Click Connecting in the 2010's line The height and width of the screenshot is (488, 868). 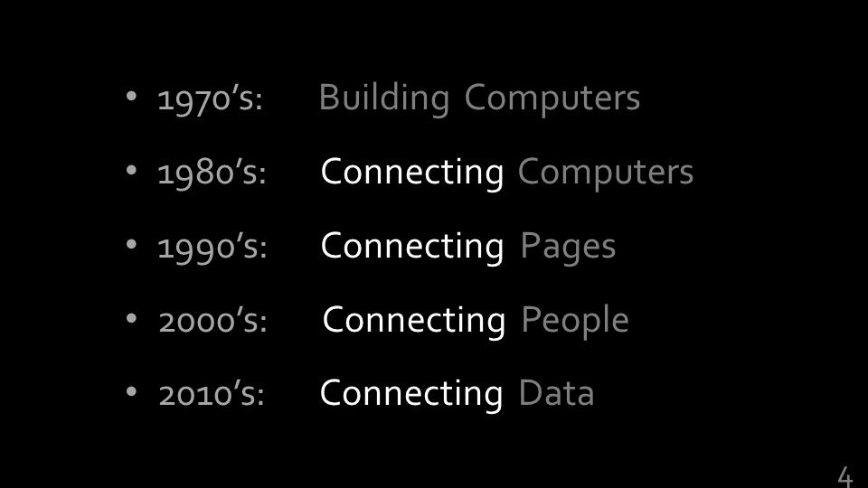tap(411, 395)
